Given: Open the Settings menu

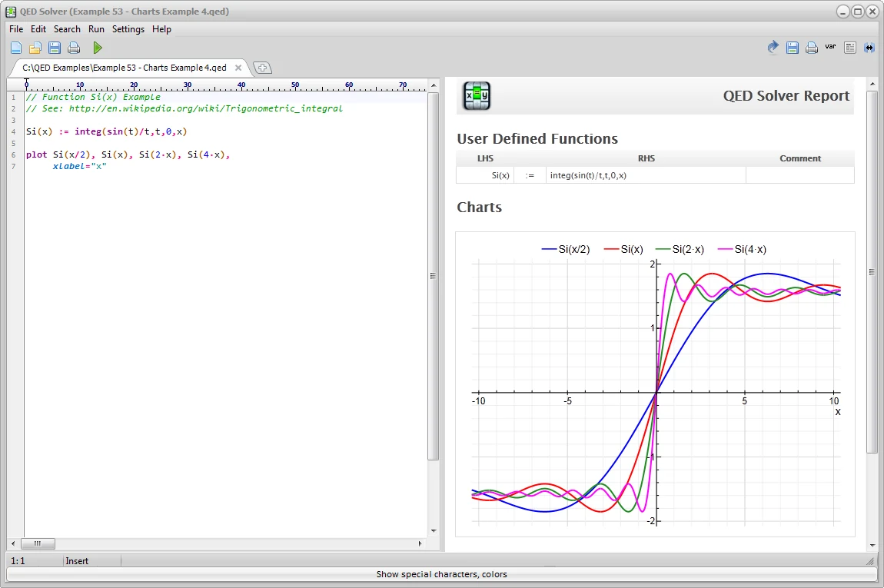Looking at the screenshot, I should tap(128, 28).
